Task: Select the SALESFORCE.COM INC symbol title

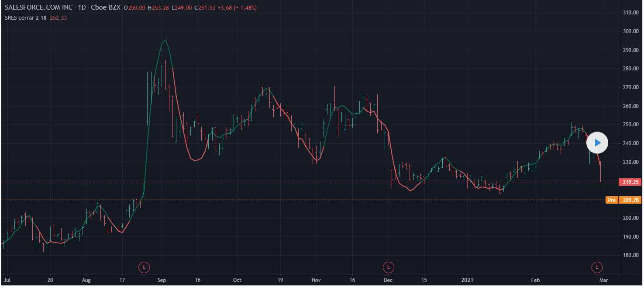Action: click(x=38, y=8)
